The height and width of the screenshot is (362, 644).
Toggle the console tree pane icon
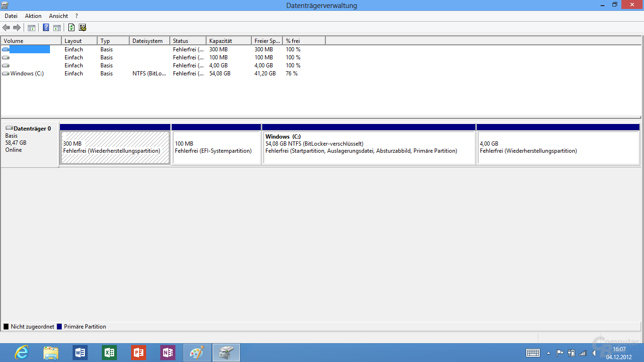[32, 28]
